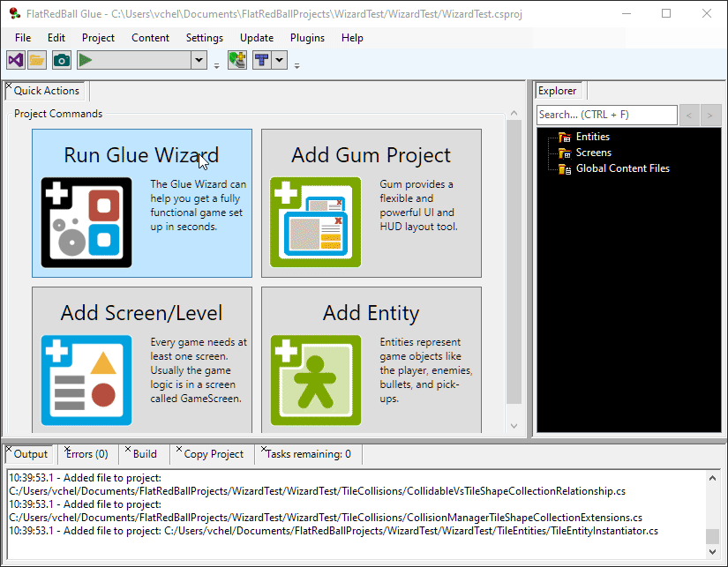
Task: Close the Errors (0) tab
Action: 67,449
